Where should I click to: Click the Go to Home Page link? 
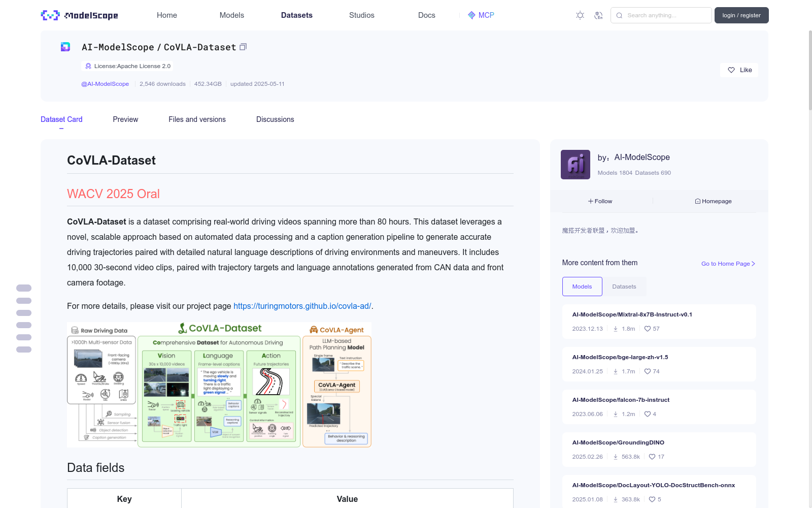click(728, 264)
